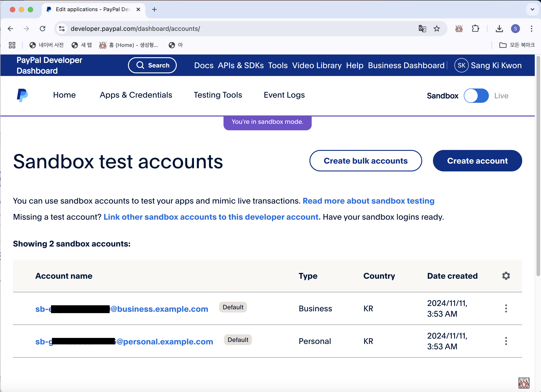
Task: Reload the current page
Action: (43, 29)
